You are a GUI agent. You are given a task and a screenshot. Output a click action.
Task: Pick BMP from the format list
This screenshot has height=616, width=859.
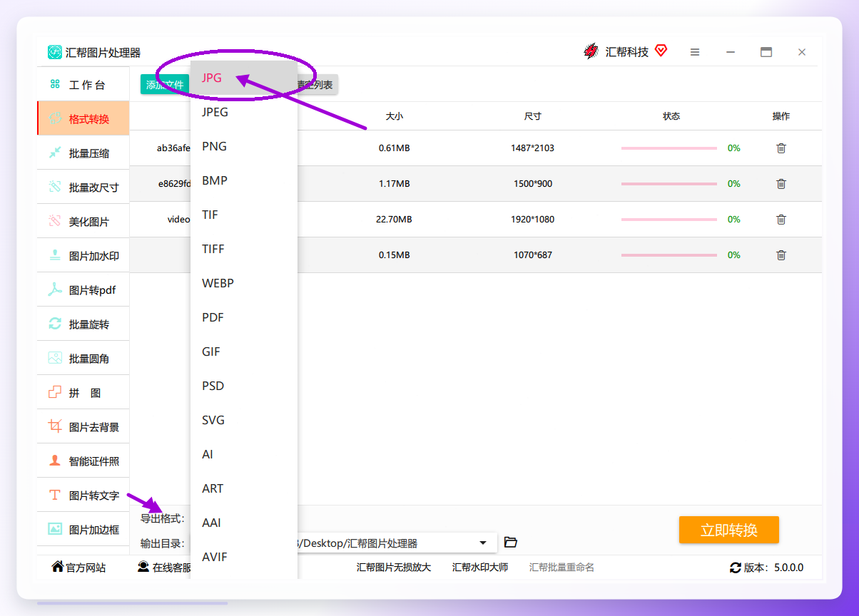point(244,180)
